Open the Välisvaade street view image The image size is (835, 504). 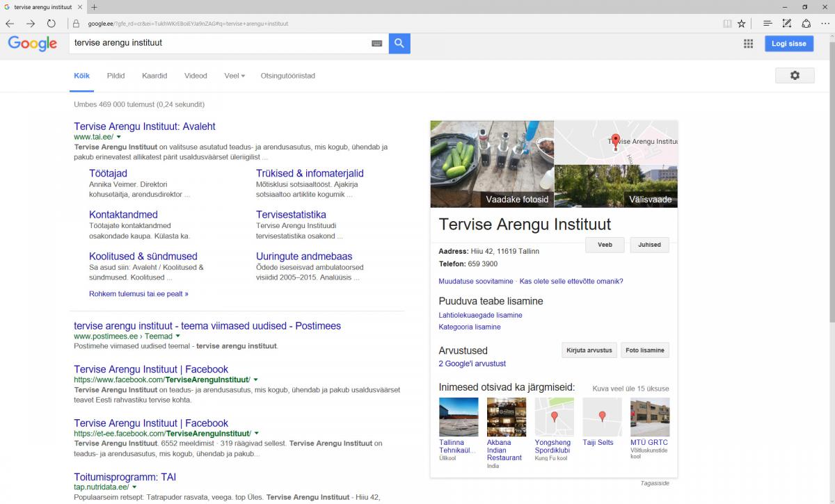[x=616, y=186]
